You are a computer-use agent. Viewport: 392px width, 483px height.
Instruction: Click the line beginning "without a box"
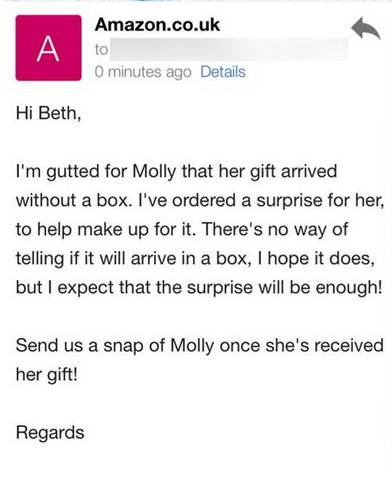(x=200, y=200)
